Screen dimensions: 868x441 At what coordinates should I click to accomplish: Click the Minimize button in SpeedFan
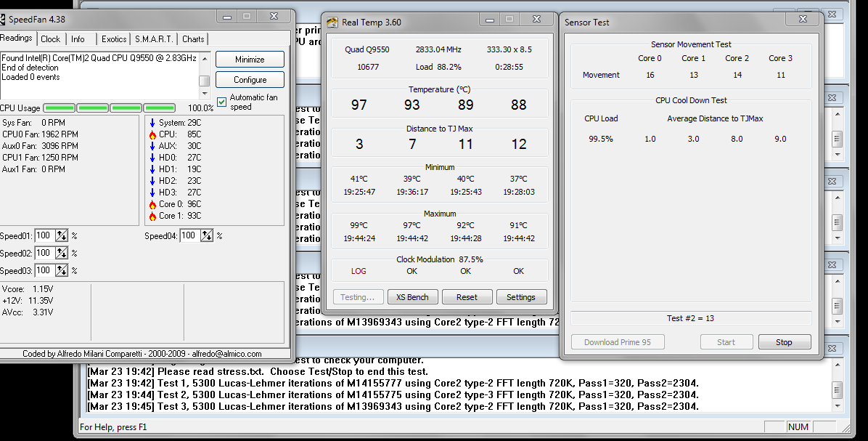point(250,60)
